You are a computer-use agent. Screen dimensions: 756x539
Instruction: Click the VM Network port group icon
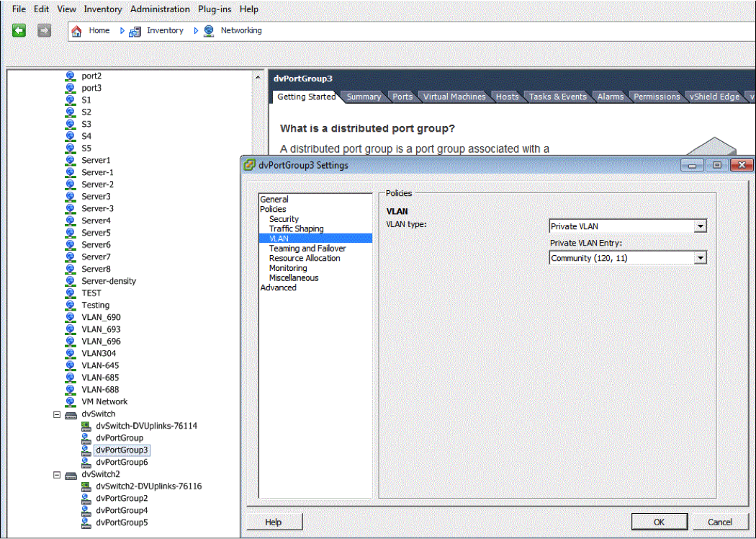[71, 401]
